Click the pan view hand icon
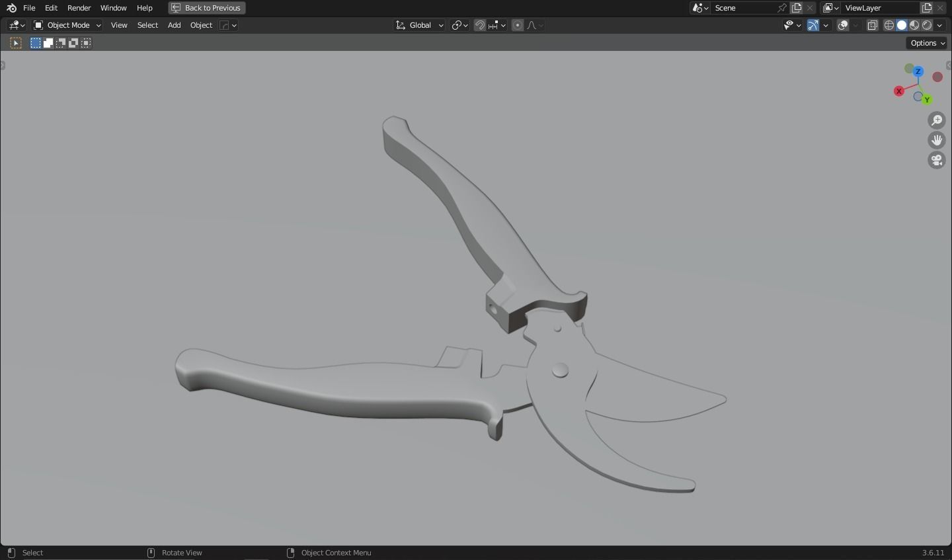The height and width of the screenshot is (560, 952). point(937,140)
